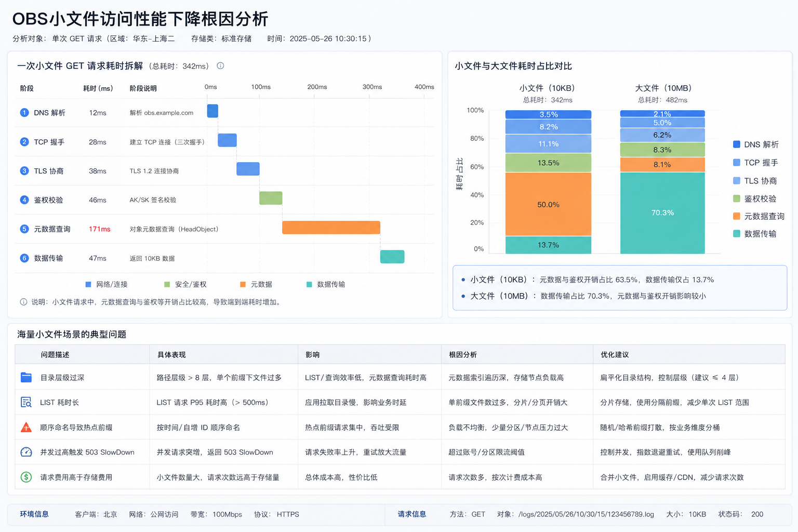Click step 5 badge for 元数据查询

point(24,229)
